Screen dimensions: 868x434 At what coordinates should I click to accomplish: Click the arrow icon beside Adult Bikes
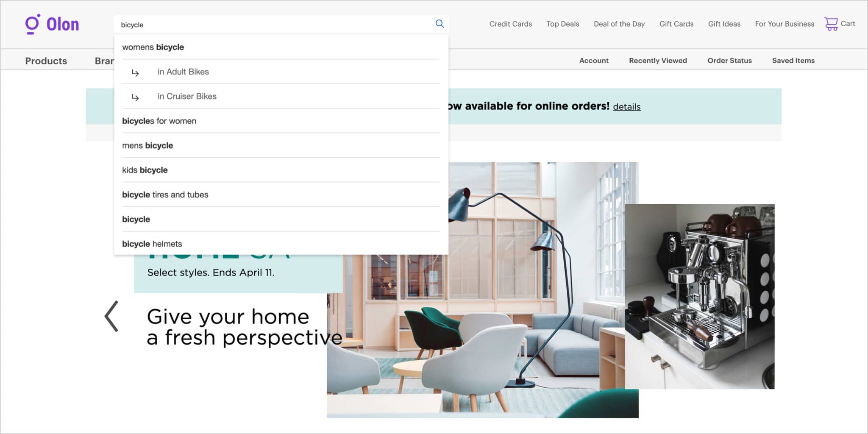pos(135,72)
